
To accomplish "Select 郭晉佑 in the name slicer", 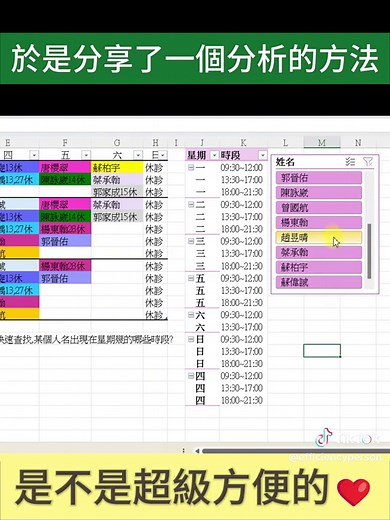I will pos(319,178).
